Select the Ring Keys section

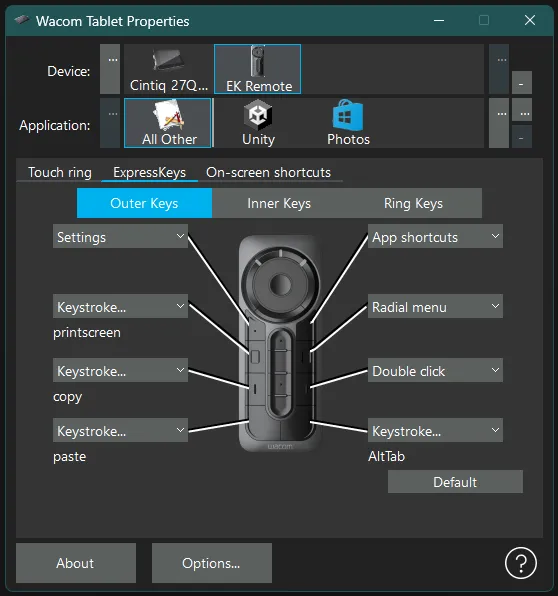click(x=414, y=203)
